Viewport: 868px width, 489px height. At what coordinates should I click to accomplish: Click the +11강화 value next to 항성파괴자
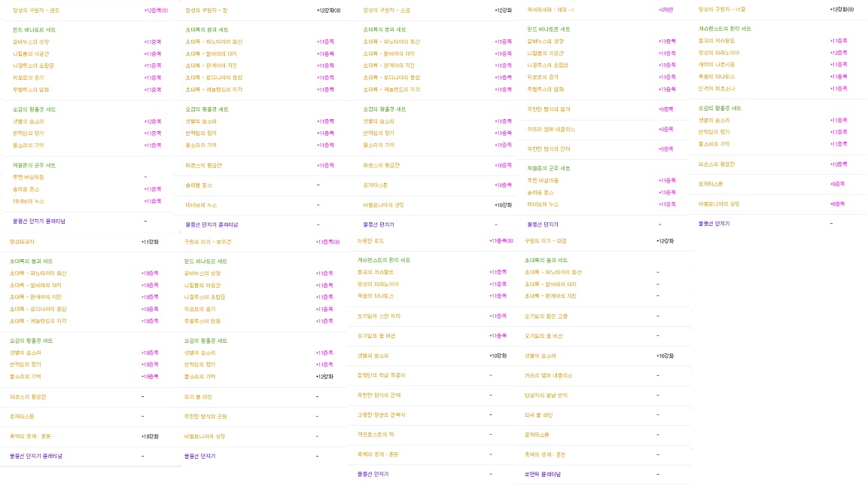pyautogui.click(x=149, y=241)
